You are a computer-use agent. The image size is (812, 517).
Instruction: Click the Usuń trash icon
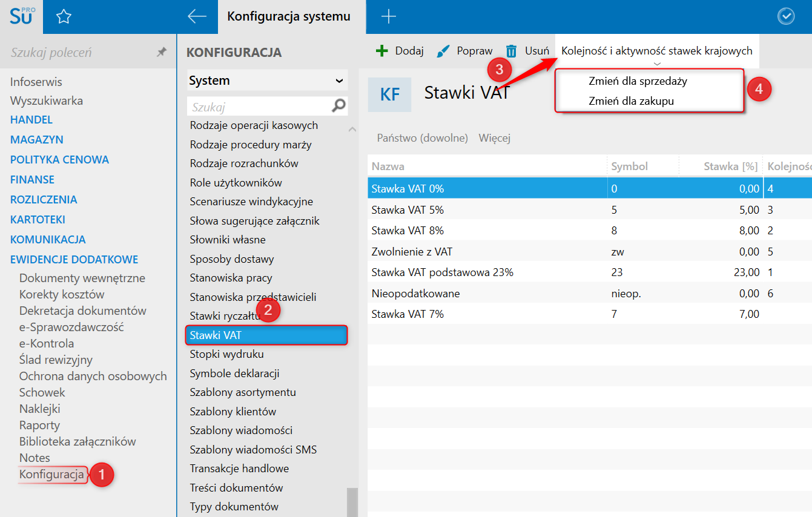pyautogui.click(x=512, y=51)
